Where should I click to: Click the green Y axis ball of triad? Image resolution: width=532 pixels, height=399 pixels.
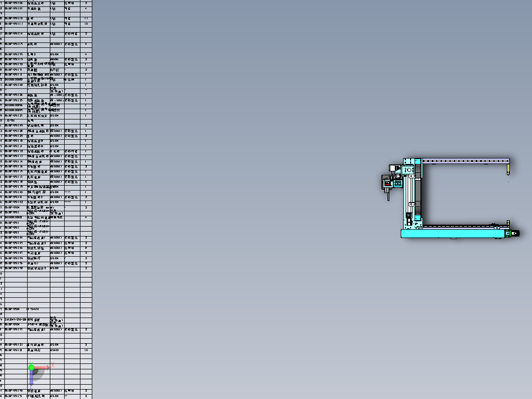point(32,367)
